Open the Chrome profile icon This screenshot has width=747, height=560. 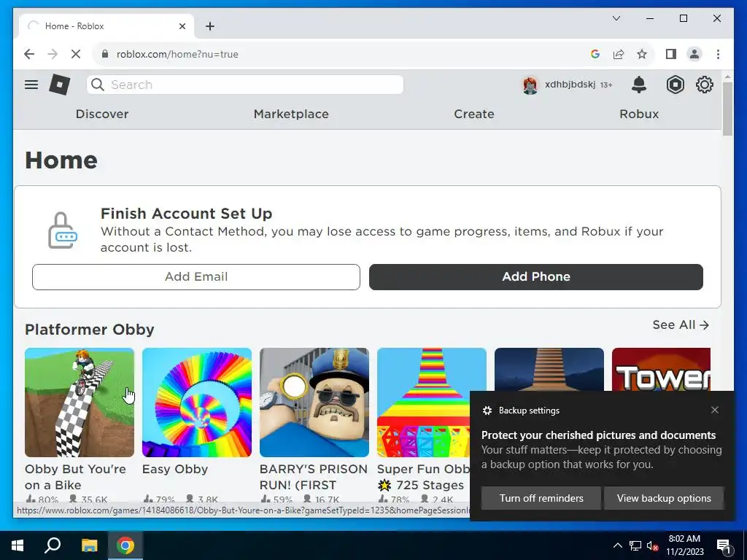694,54
